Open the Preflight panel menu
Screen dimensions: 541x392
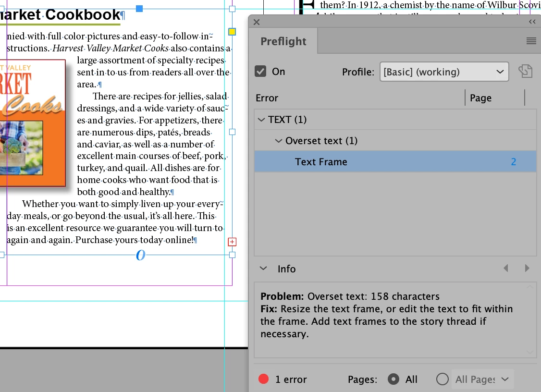(531, 41)
